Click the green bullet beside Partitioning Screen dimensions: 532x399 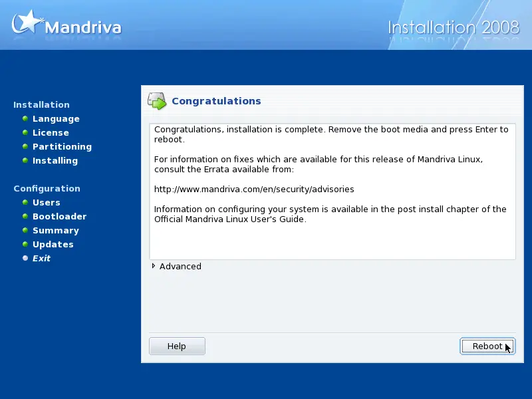[x=25, y=146]
